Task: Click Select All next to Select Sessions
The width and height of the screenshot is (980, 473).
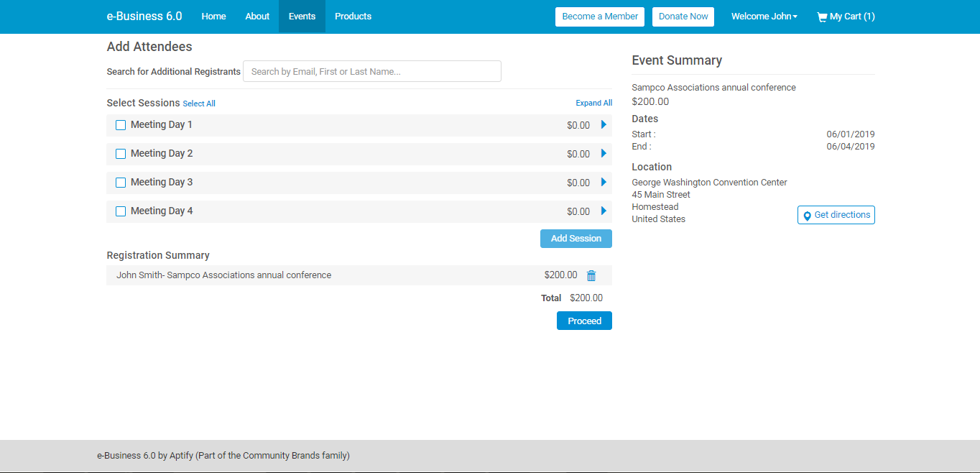Action: point(199,103)
